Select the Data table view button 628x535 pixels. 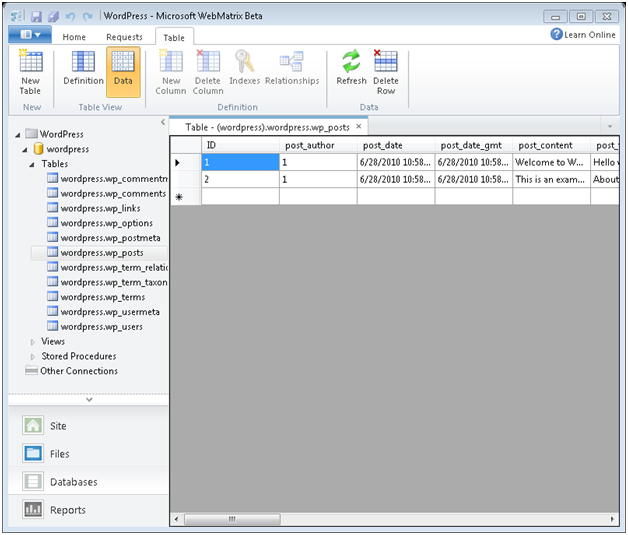(x=123, y=72)
